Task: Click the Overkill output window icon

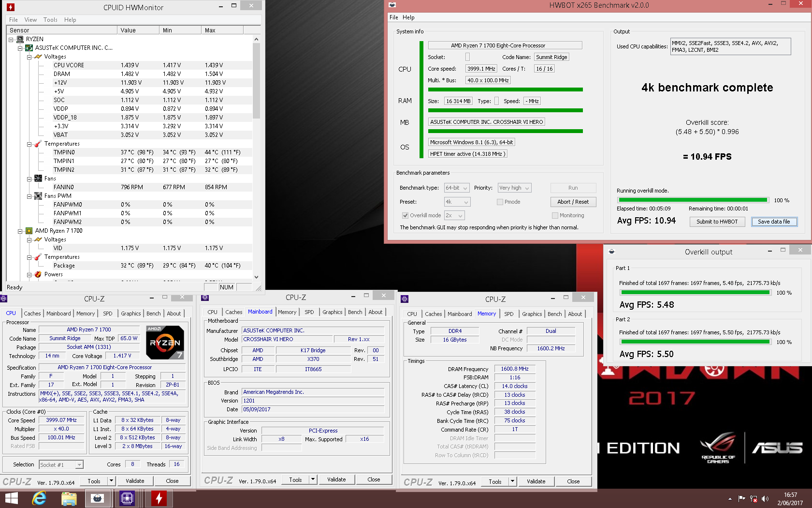Action: 611,252
